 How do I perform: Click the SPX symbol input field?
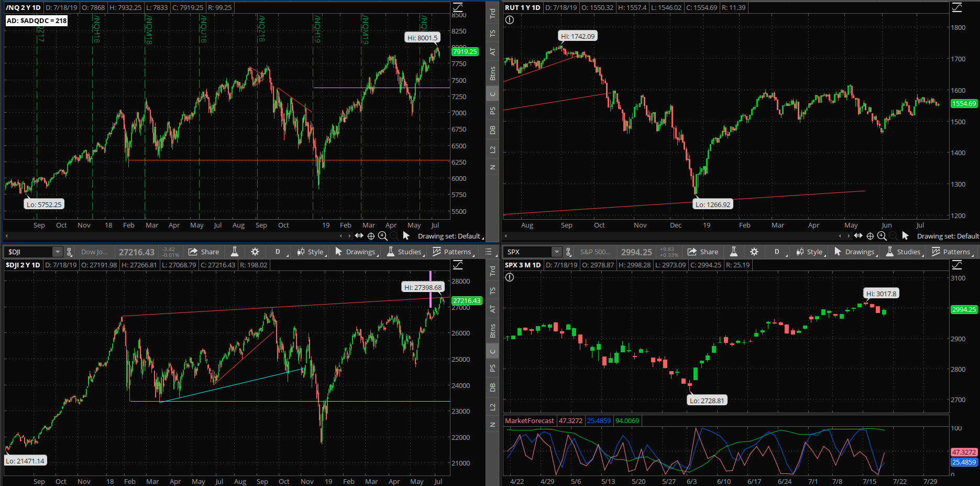[528, 252]
